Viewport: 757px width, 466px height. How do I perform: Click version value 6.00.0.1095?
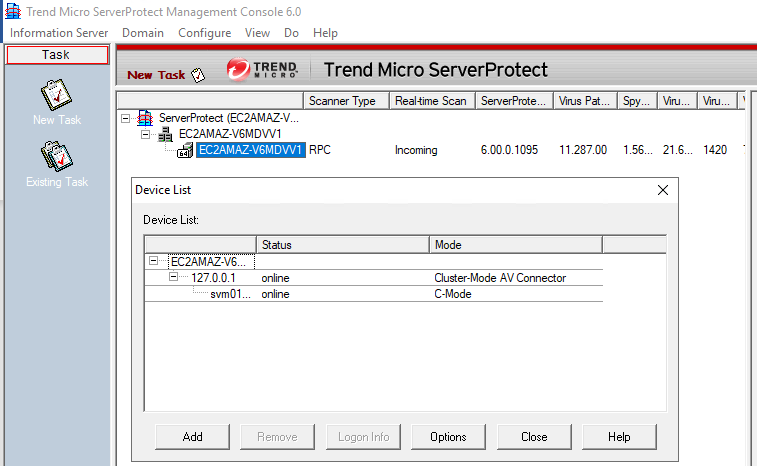click(509, 150)
